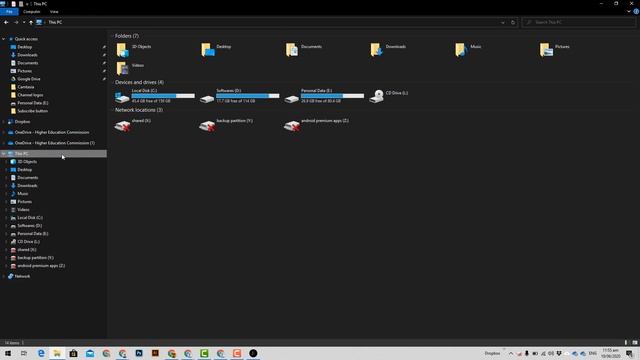Open the recent locations dropdown arrow
This screenshot has width=640, height=360.
click(24, 22)
